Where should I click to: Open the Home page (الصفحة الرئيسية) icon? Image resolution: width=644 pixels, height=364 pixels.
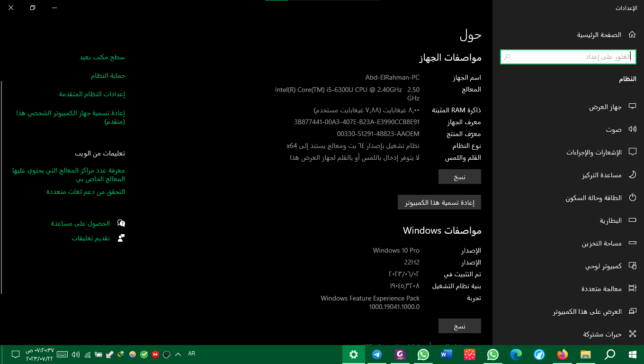632,35
